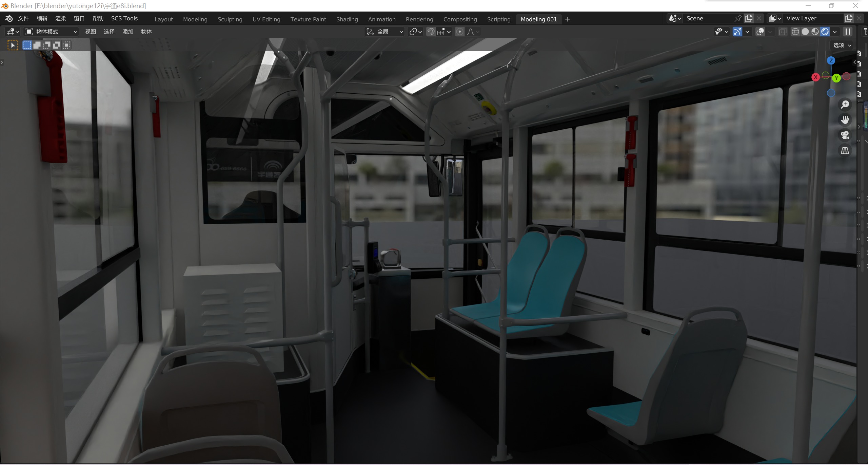The height and width of the screenshot is (465, 868).
Task: Open the 文件 file menu
Action: 23,18
